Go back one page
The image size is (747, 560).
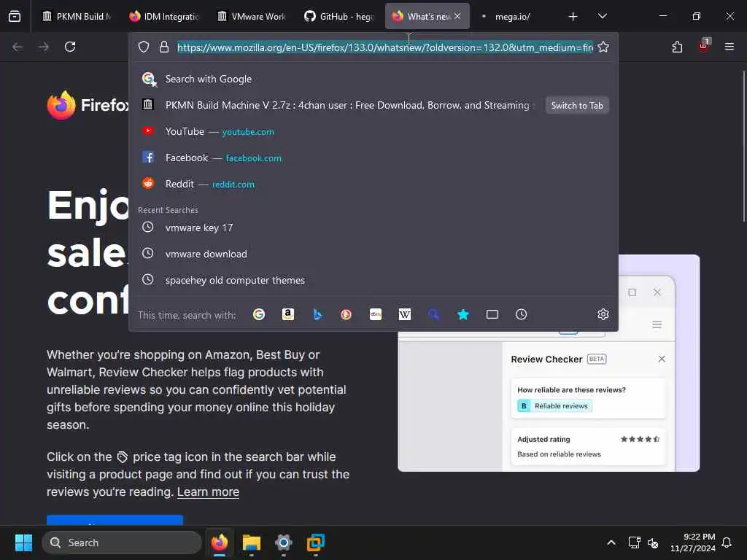click(18, 47)
